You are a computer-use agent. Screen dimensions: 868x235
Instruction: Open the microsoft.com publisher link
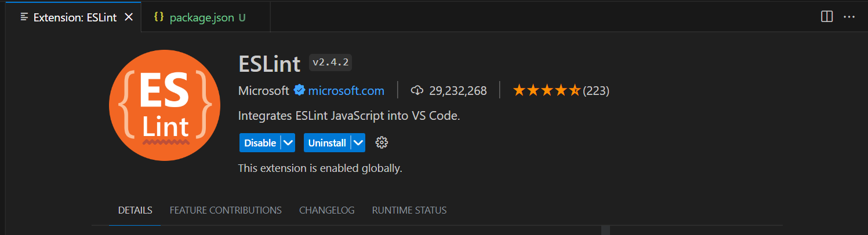tap(346, 90)
